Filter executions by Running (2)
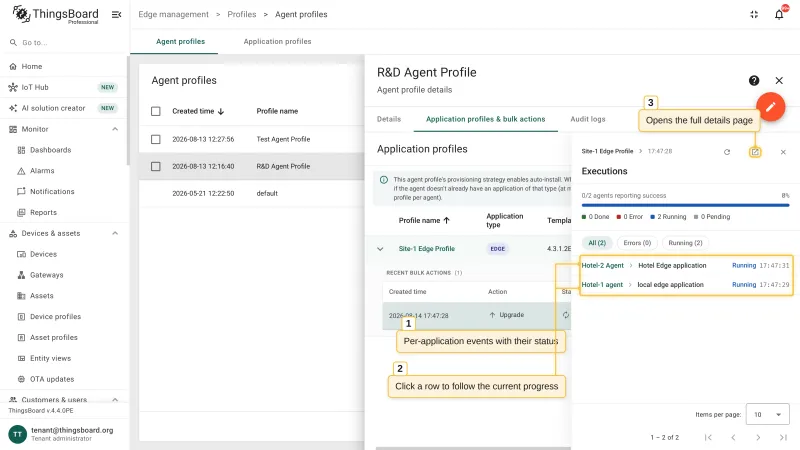 (x=685, y=243)
